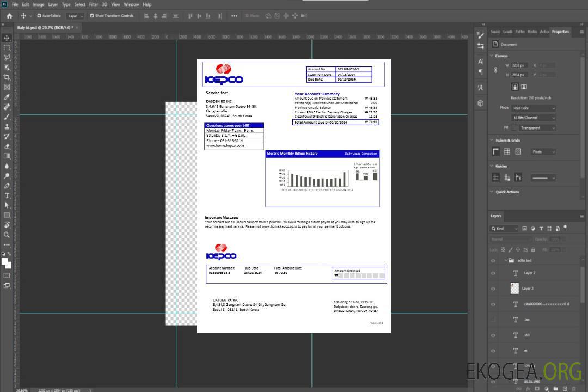The height and width of the screenshot is (392, 588).
Task: Hide the 'edite text' group
Action: click(493, 261)
